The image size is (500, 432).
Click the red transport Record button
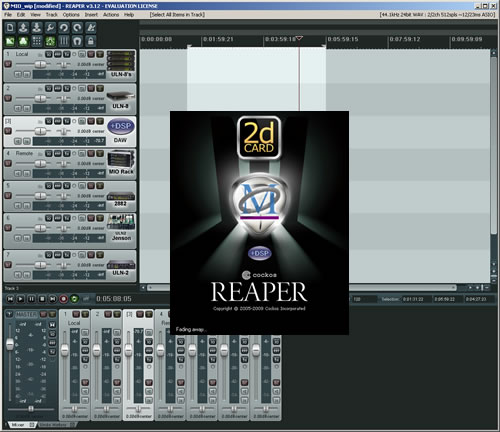click(x=63, y=299)
